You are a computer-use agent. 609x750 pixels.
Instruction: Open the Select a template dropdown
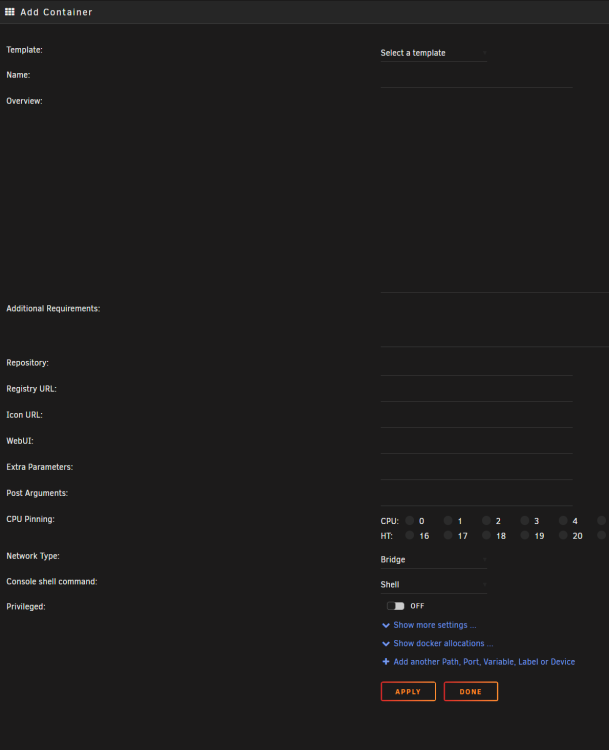pos(433,53)
